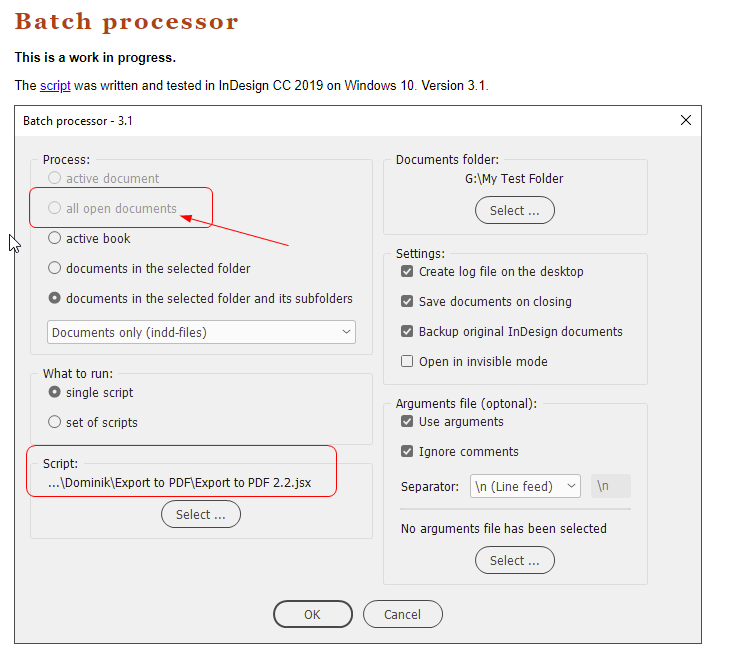Open the Documents only (indd-files) dropdown

pos(201,332)
